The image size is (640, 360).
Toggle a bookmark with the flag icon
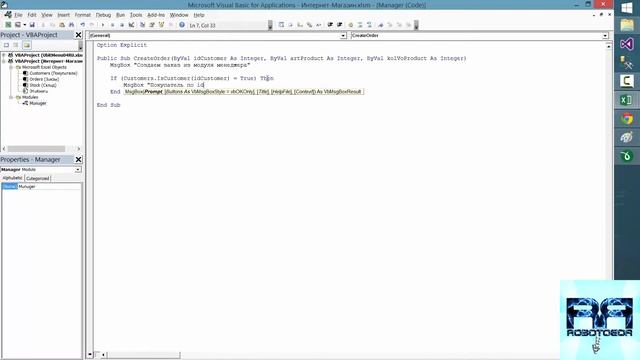click(380, 25)
